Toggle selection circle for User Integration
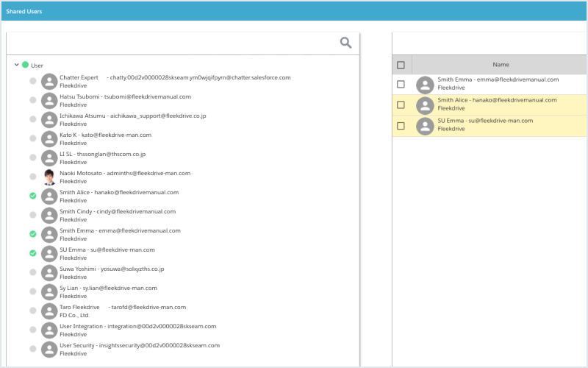This screenshot has height=368, width=588. [x=33, y=330]
